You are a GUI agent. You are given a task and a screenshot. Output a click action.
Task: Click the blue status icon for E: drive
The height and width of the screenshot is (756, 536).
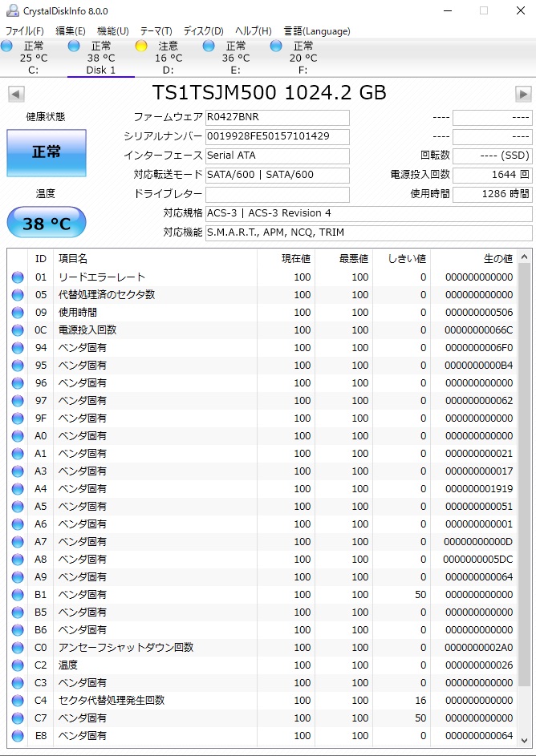pyautogui.click(x=209, y=46)
